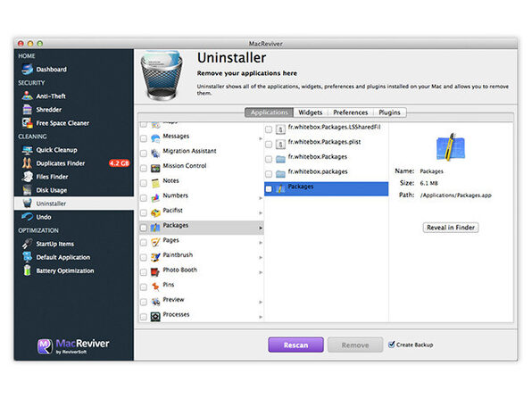Select the Default Application icon

click(x=27, y=257)
